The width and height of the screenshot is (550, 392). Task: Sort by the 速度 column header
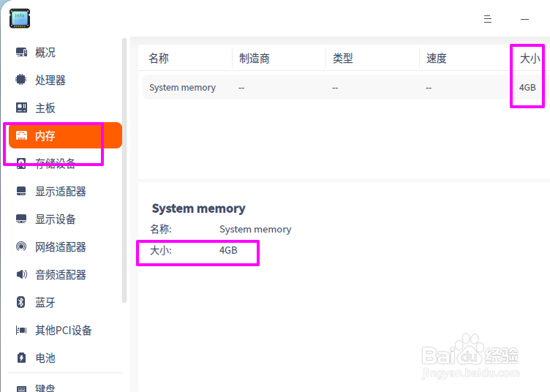pyautogui.click(x=437, y=59)
